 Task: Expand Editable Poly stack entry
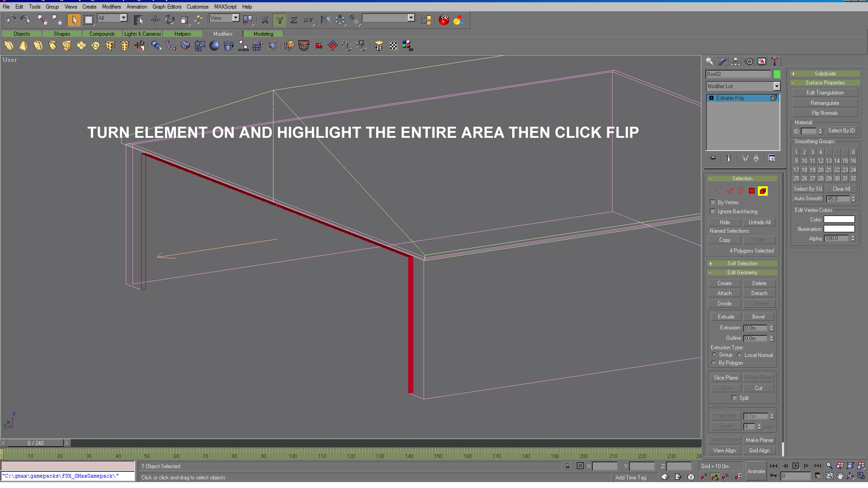[711, 98]
